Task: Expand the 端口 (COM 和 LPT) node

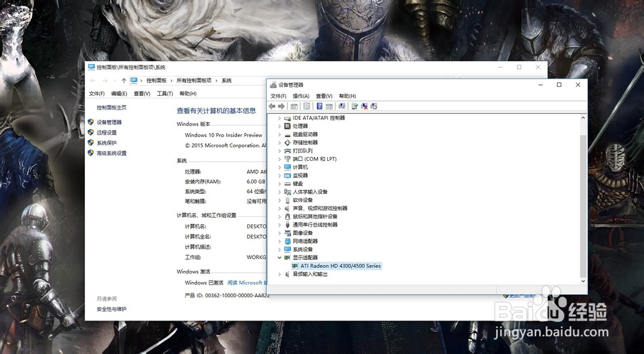Action: (279, 159)
